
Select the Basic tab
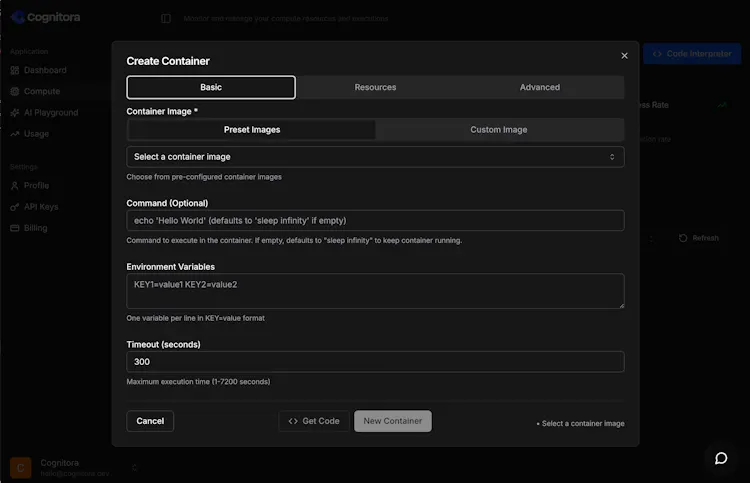click(211, 88)
